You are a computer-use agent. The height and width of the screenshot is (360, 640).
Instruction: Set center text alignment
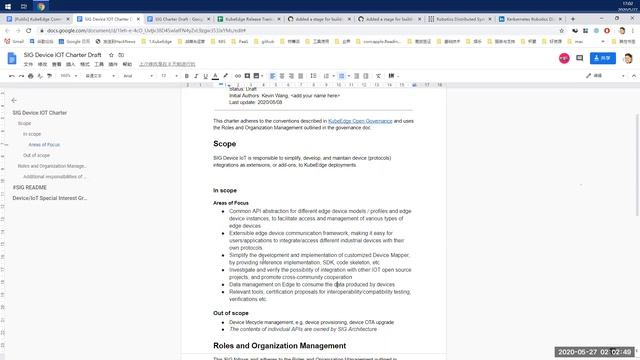[x=282, y=76]
